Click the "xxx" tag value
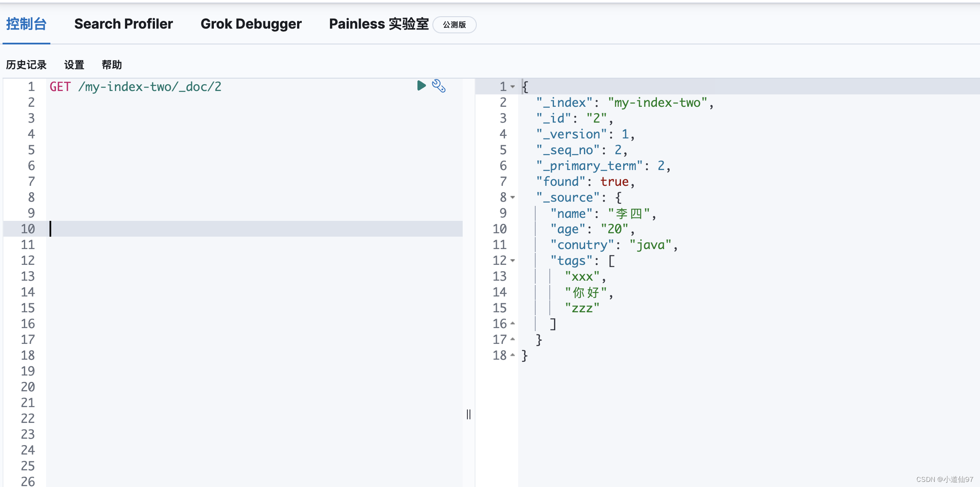 coord(582,276)
